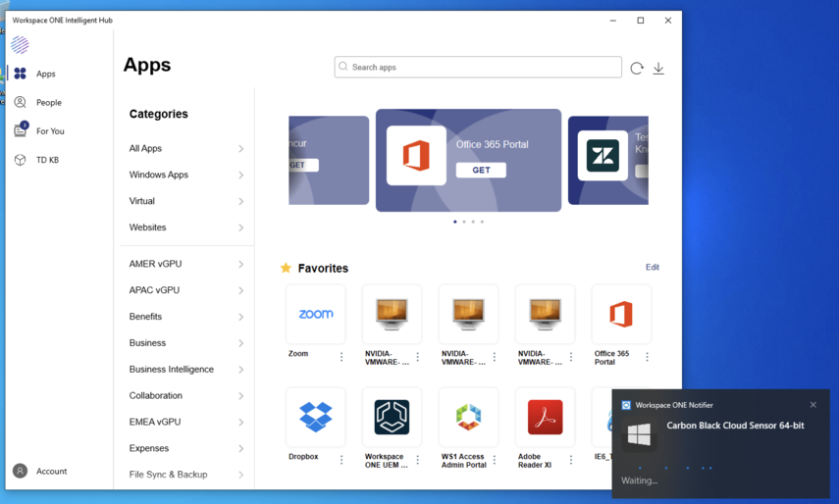Expand the Business Intelligence category
Screen dimensions: 839x504
click(184, 370)
